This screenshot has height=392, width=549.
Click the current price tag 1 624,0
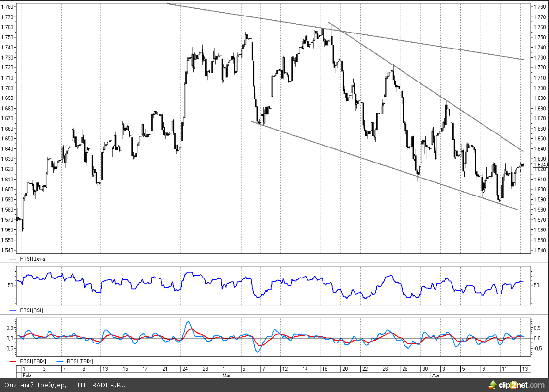coord(541,164)
